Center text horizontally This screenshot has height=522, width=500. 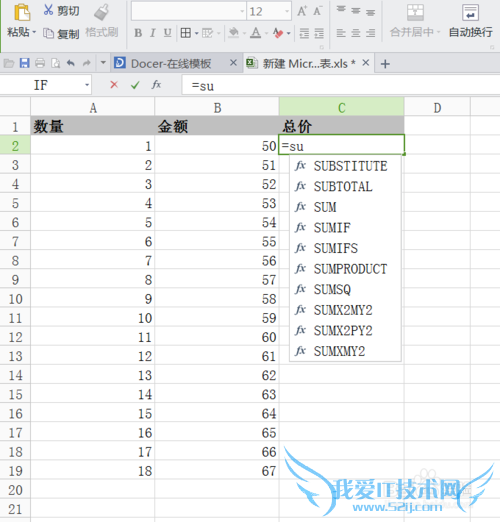point(356,33)
